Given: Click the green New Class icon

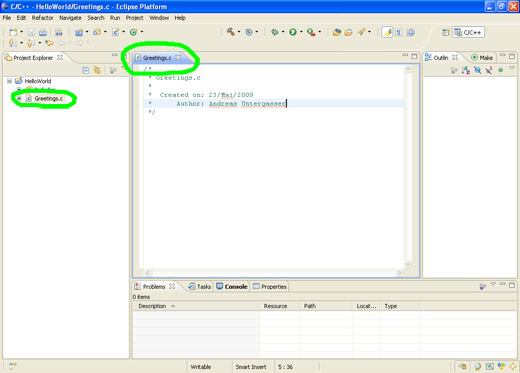Looking at the screenshot, I should pos(133,32).
